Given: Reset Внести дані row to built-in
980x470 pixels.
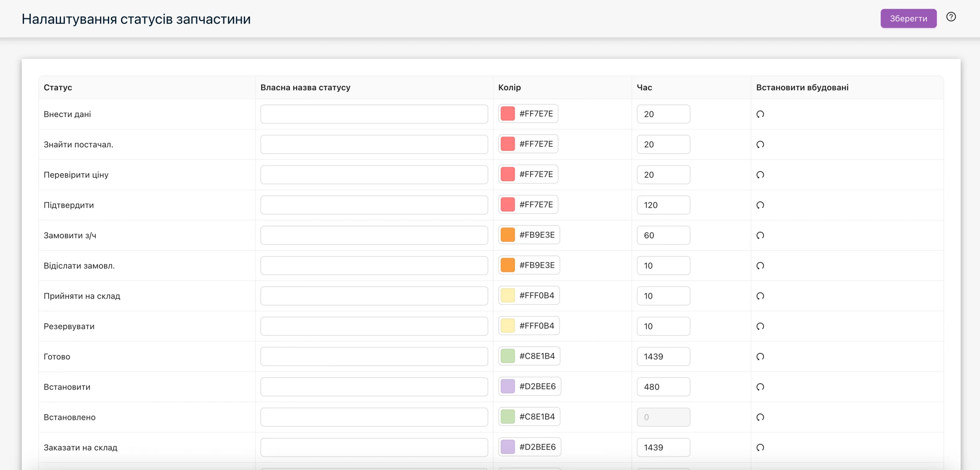Looking at the screenshot, I should pos(760,114).
